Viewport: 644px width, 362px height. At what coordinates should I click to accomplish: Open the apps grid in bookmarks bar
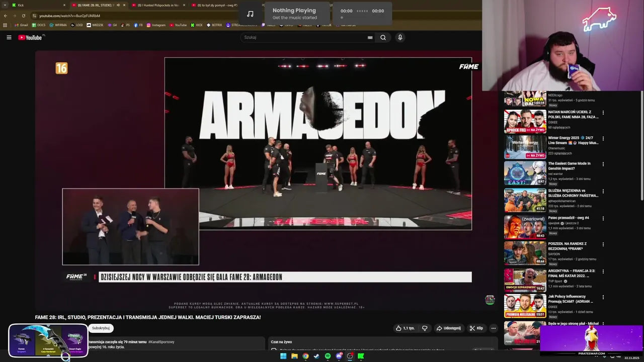5,25
